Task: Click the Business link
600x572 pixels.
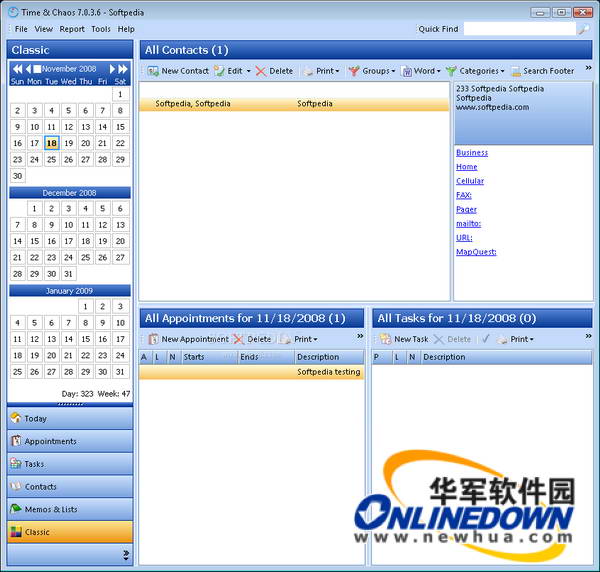Action: click(472, 153)
